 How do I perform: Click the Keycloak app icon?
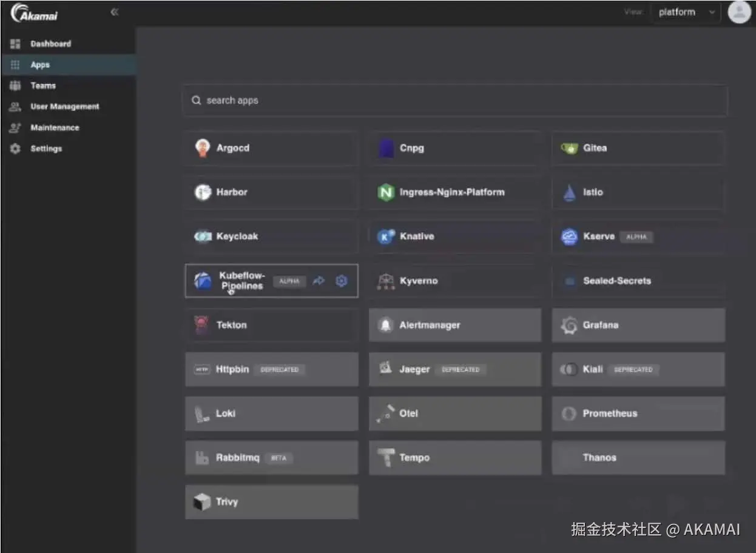[x=202, y=236]
